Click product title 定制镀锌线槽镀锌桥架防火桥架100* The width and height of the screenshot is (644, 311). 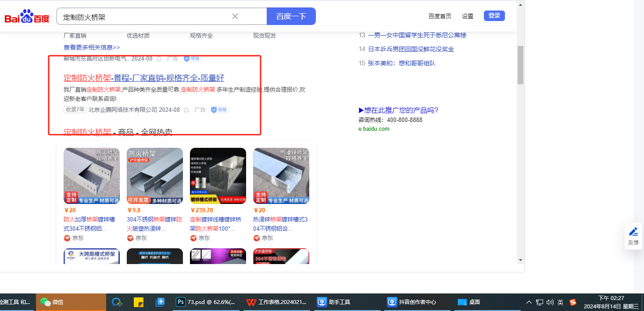click(x=216, y=224)
